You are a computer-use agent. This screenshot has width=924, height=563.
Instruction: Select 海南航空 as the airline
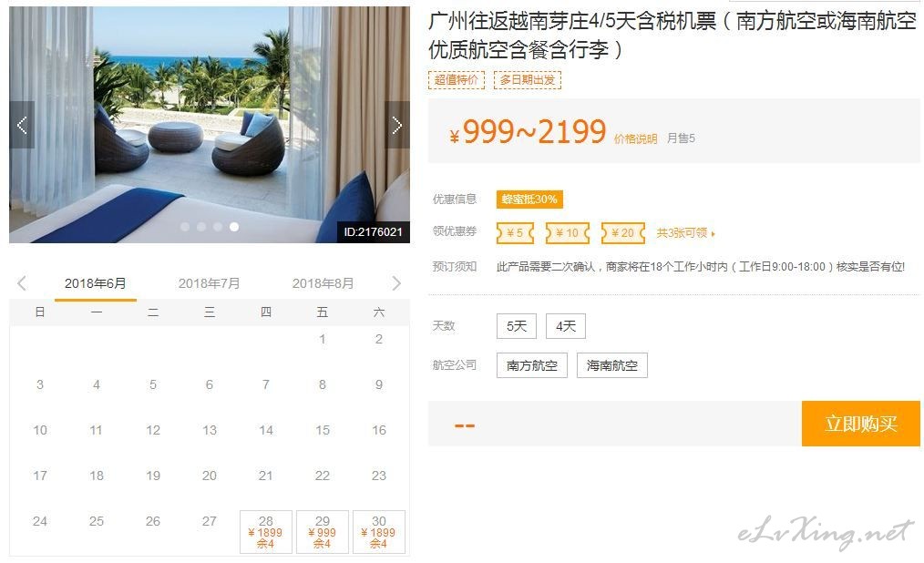click(612, 365)
